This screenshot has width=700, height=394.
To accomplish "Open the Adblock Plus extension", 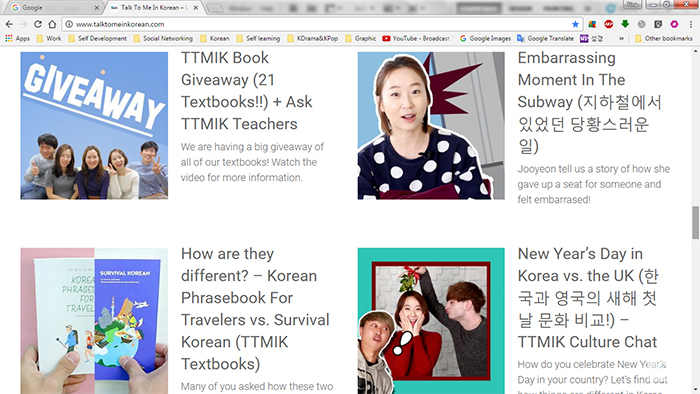I will pyautogui.click(x=608, y=24).
